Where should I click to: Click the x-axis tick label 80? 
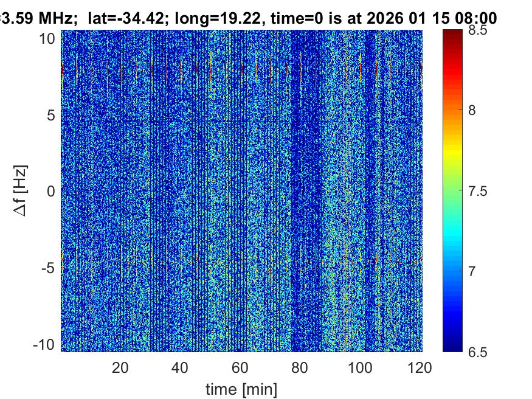point(301,367)
